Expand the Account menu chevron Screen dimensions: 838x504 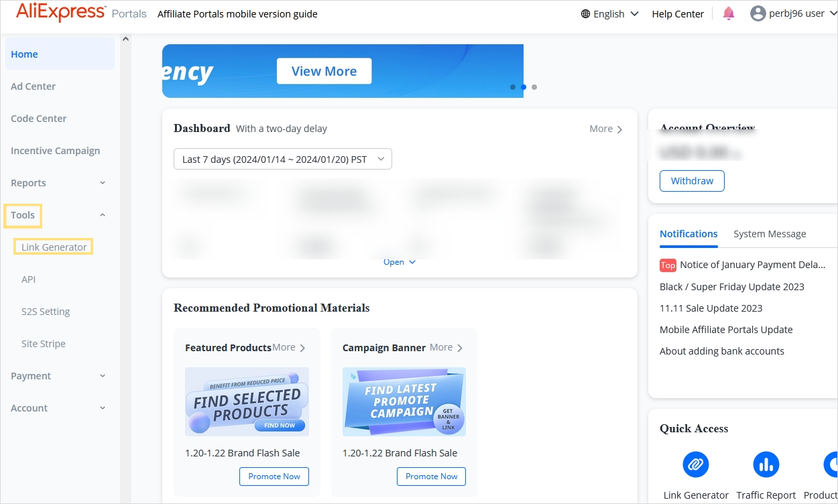(103, 408)
